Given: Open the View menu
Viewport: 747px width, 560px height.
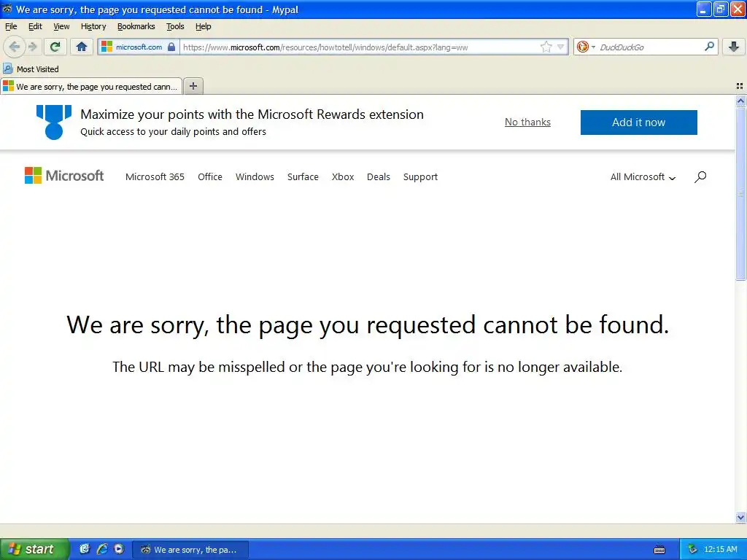Looking at the screenshot, I should tap(61, 26).
